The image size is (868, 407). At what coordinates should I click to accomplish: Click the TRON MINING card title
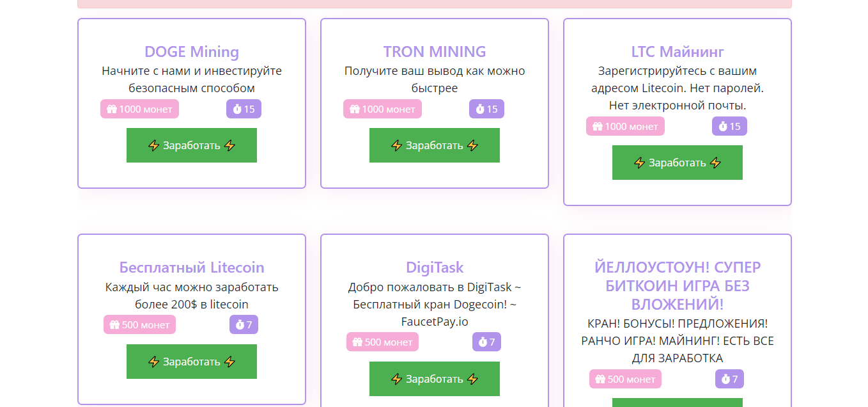point(435,52)
